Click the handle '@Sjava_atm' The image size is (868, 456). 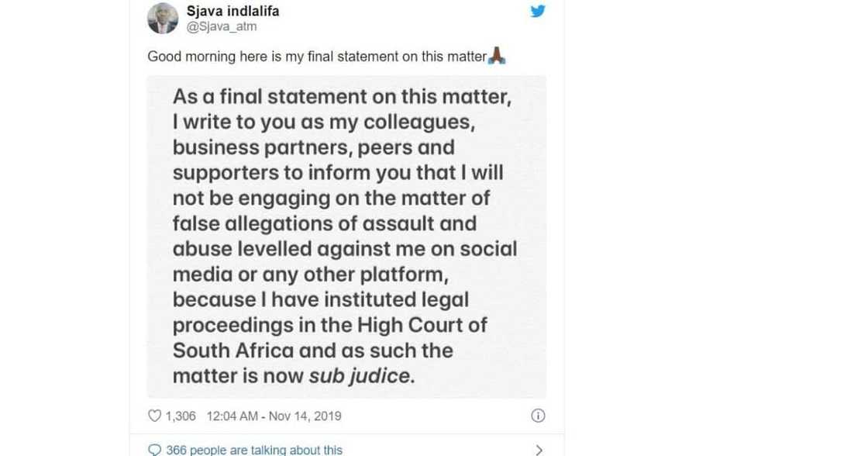[221, 25]
